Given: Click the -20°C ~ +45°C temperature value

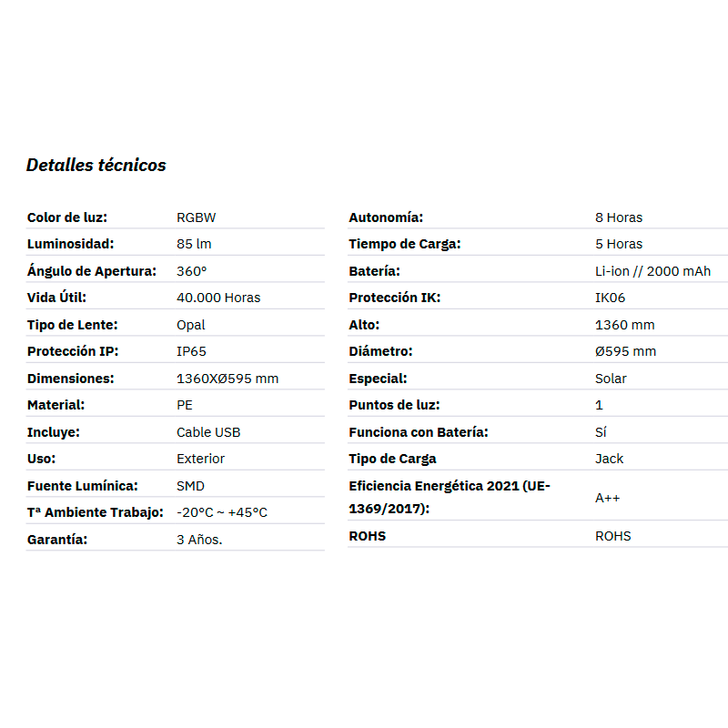Looking at the screenshot, I should click(x=222, y=512).
